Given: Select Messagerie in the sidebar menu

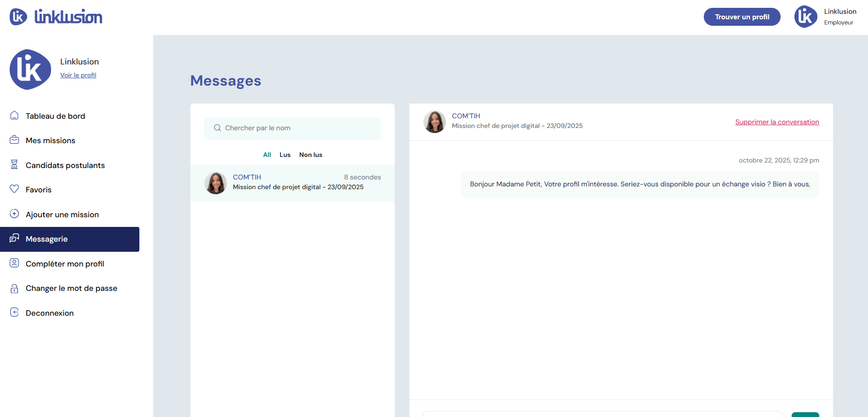Looking at the screenshot, I should click(x=47, y=238).
